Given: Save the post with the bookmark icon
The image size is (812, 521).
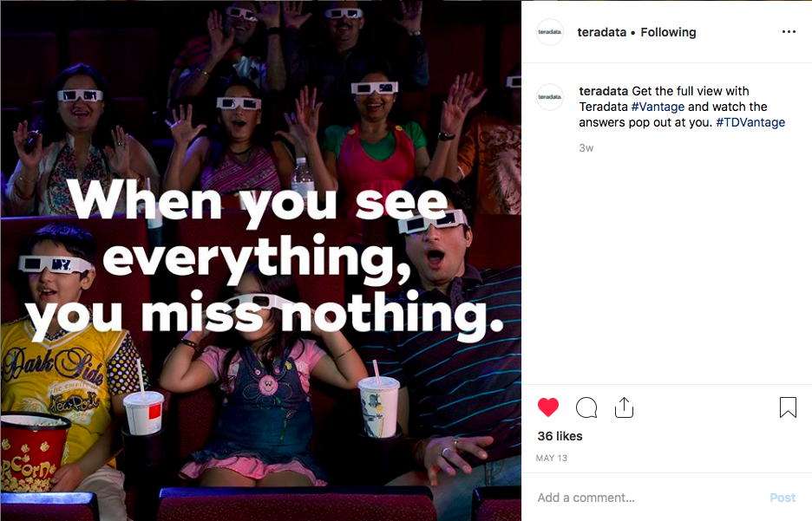Looking at the screenshot, I should pos(788,407).
